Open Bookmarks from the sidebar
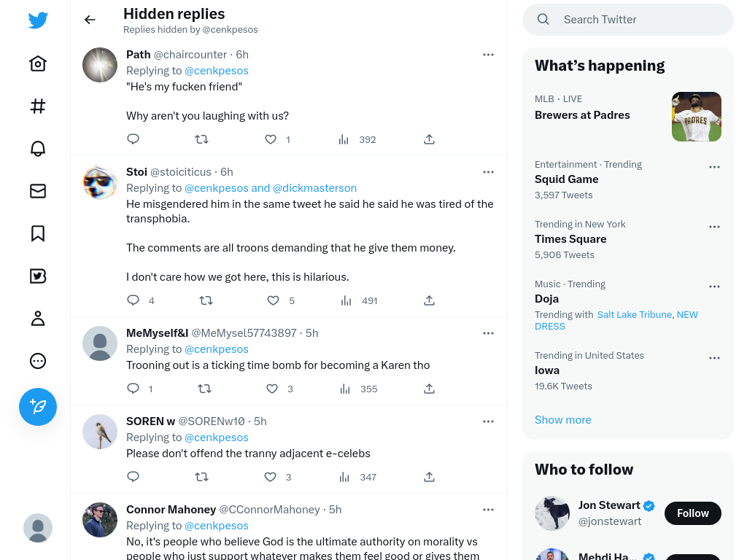747x560 pixels. point(38,233)
